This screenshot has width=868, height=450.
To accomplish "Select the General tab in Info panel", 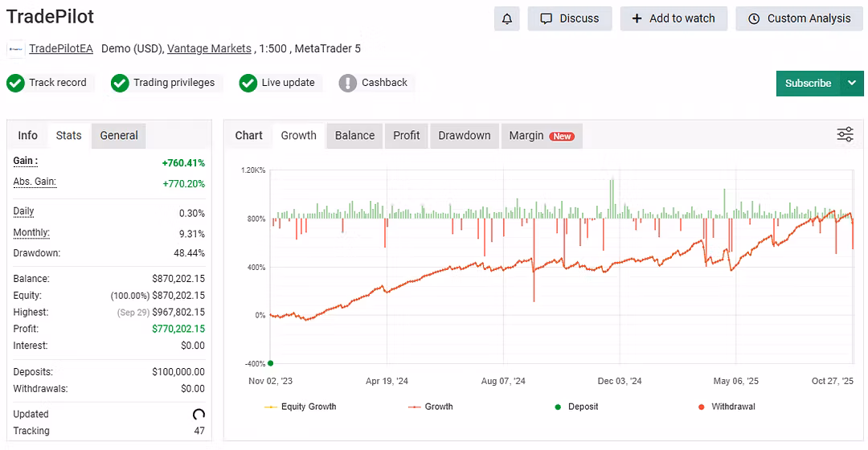I will [x=119, y=136].
